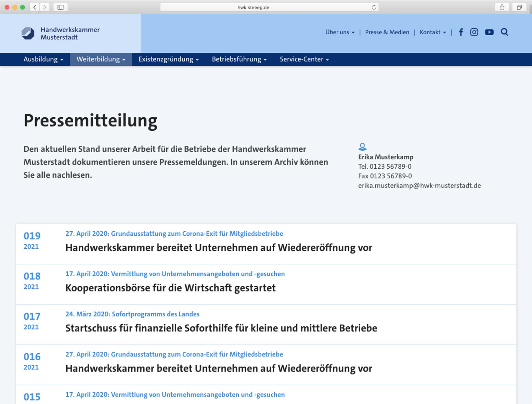
Task: Expand the Über uns dropdown
Action: tap(340, 32)
